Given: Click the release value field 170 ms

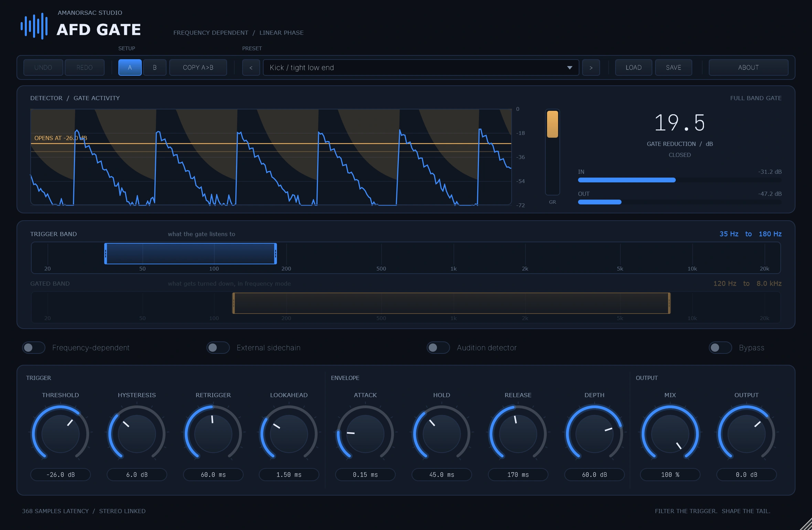Looking at the screenshot, I should click(518, 475).
